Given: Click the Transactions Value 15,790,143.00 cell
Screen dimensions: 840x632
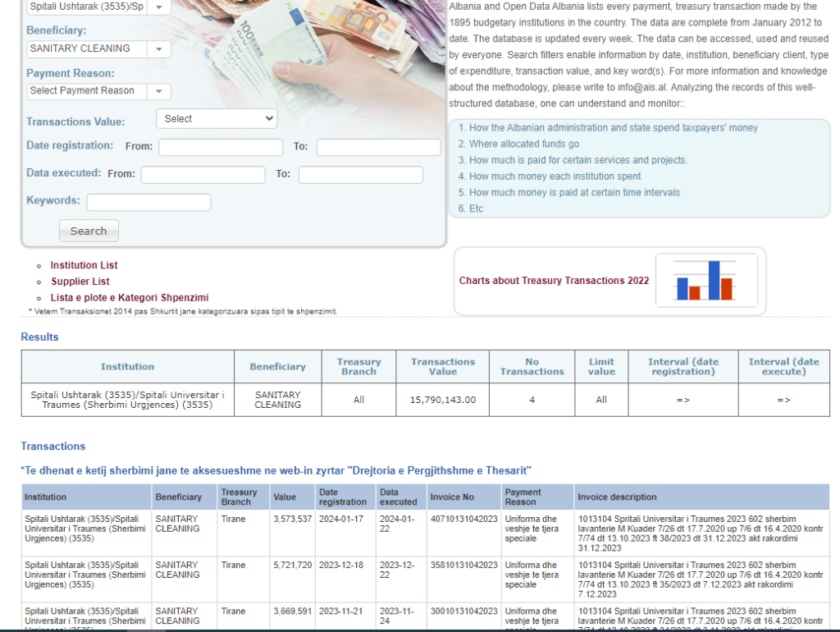Looking at the screenshot, I should point(442,400).
